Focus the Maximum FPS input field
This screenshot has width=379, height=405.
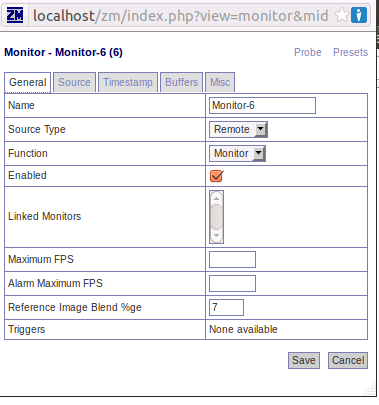(x=232, y=260)
